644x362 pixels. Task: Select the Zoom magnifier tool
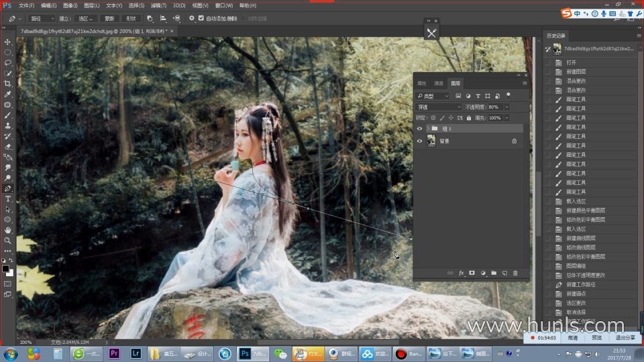tap(7, 241)
